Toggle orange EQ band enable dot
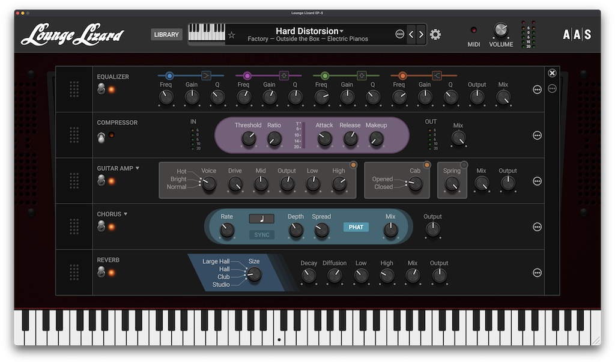This screenshot has height=364, width=615. pyautogui.click(x=402, y=76)
